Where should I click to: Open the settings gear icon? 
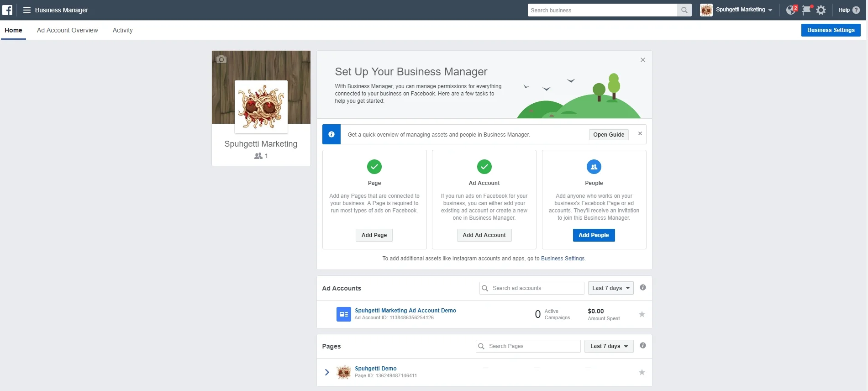pyautogui.click(x=821, y=10)
